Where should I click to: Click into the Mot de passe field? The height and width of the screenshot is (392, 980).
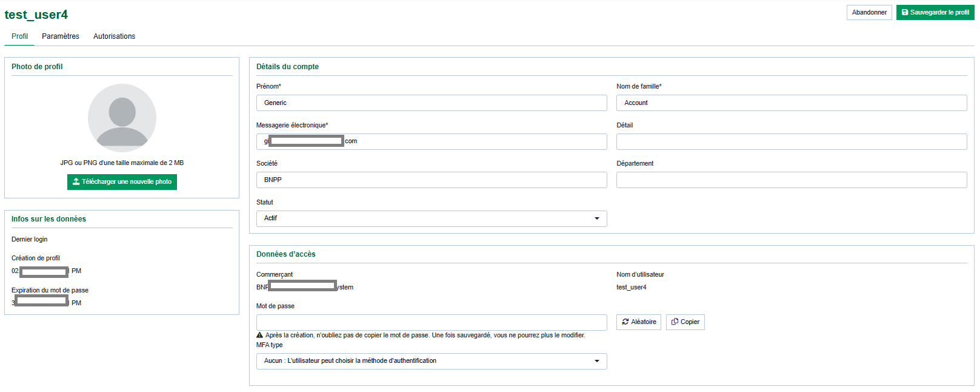(431, 322)
